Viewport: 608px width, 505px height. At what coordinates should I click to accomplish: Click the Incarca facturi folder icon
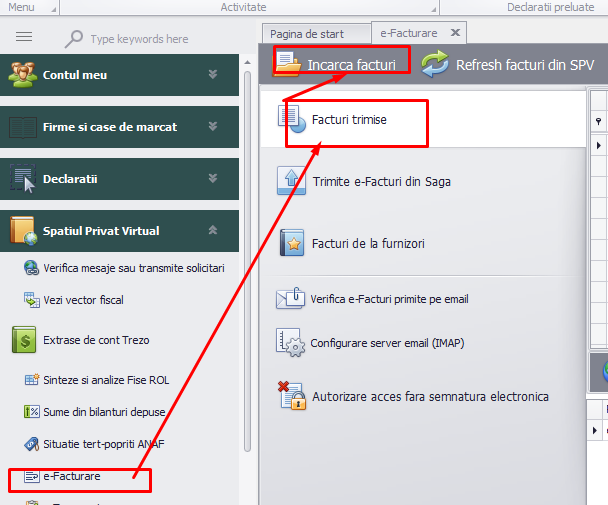287,64
